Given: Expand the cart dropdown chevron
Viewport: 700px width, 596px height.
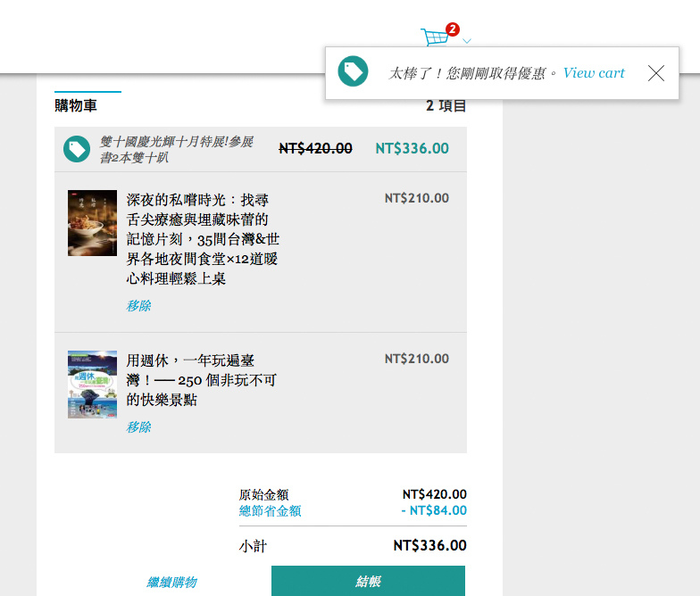Looking at the screenshot, I should (x=467, y=41).
